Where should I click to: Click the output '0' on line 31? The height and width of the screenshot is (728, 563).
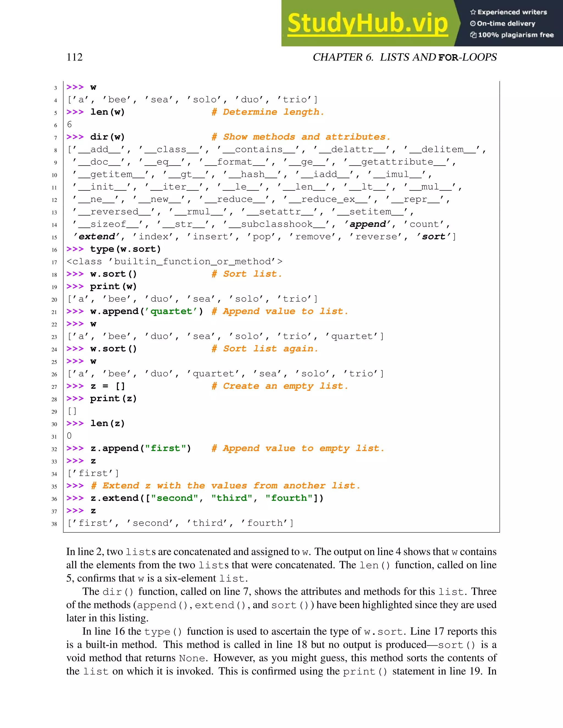click(x=69, y=436)
